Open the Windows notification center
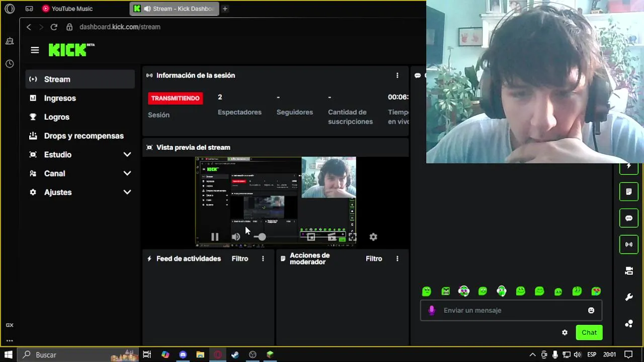The width and height of the screenshot is (644, 362). 628,355
